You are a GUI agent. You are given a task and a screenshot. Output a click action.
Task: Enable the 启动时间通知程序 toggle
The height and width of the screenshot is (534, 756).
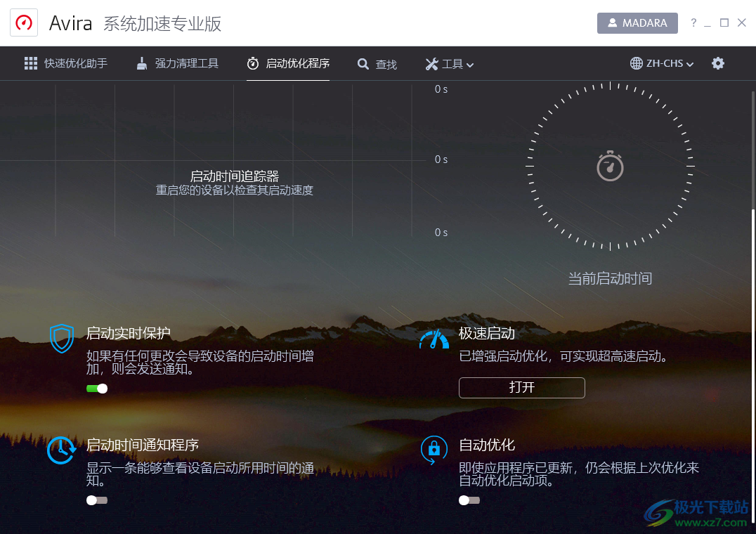tap(96, 500)
